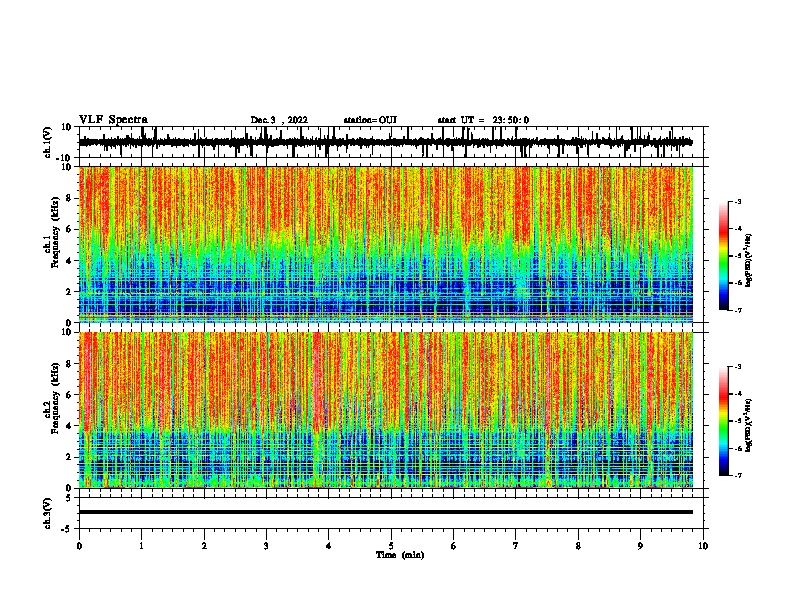The height and width of the screenshot is (612, 792).
Task: Click the "ch.1(V)" waveform axis label
Action: tap(48, 142)
